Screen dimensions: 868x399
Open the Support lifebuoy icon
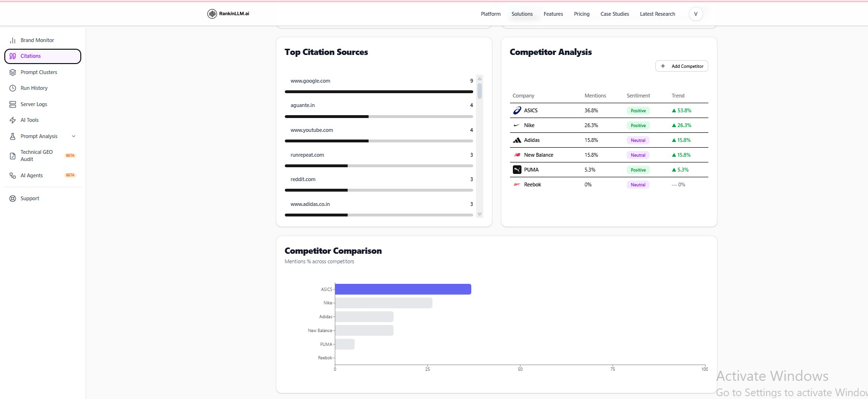pyautogui.click(x=13, y=199)
